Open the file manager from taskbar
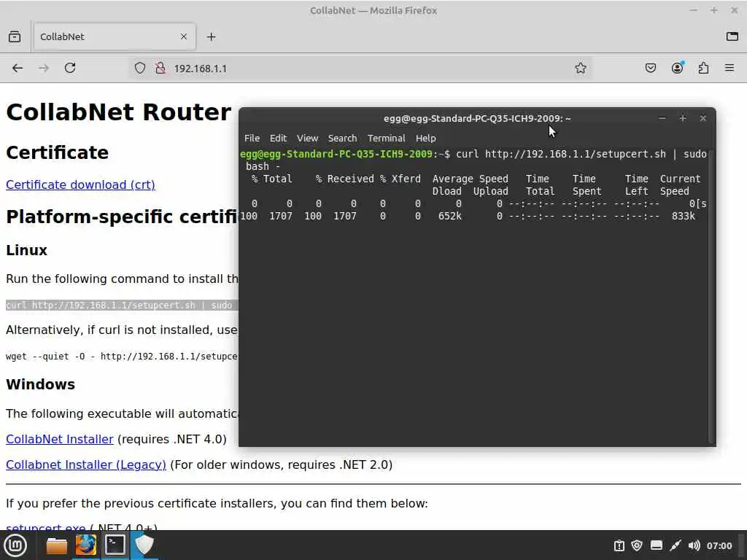 tap(56, 545)
